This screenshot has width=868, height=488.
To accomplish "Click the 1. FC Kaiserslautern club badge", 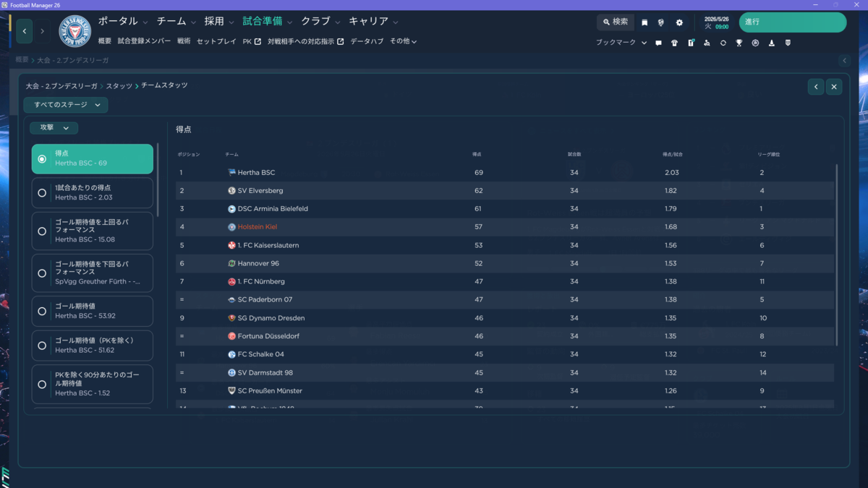I will (x=231, y=245).
